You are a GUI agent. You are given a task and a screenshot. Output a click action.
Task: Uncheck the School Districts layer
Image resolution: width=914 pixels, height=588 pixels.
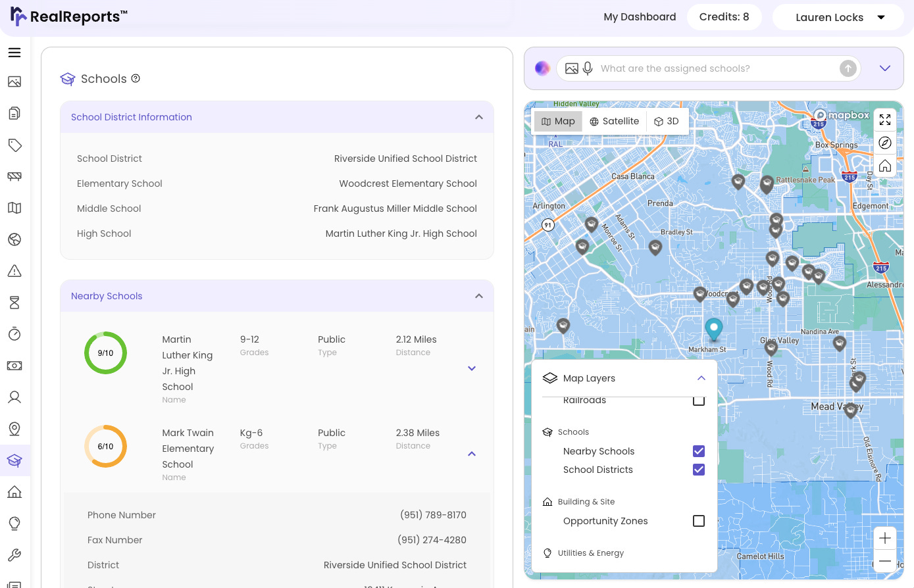[x=699, y=470]
